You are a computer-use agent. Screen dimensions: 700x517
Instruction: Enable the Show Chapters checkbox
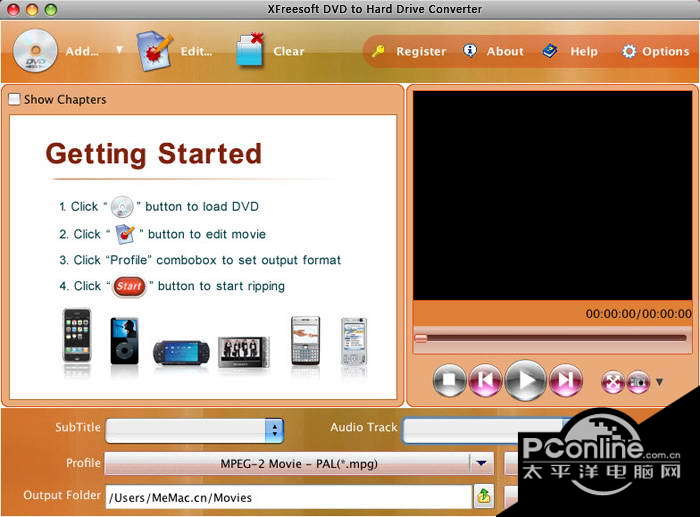pyautogui.click(x=15, y=99)
